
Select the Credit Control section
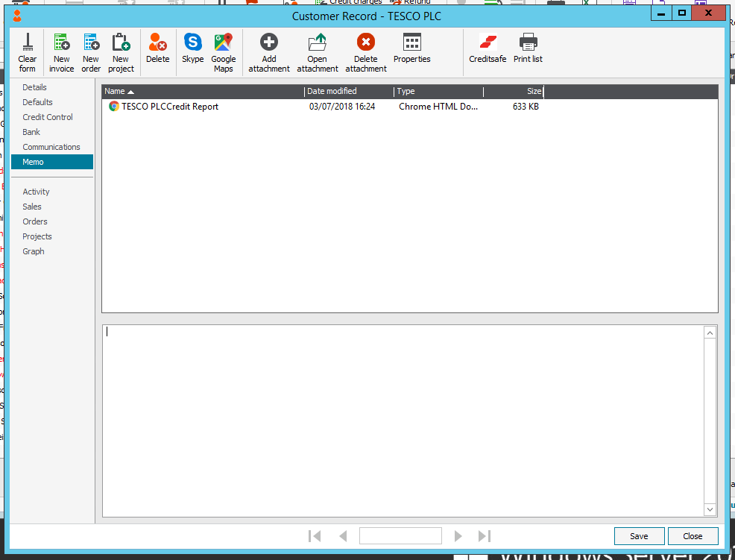[x=48, y=117]
